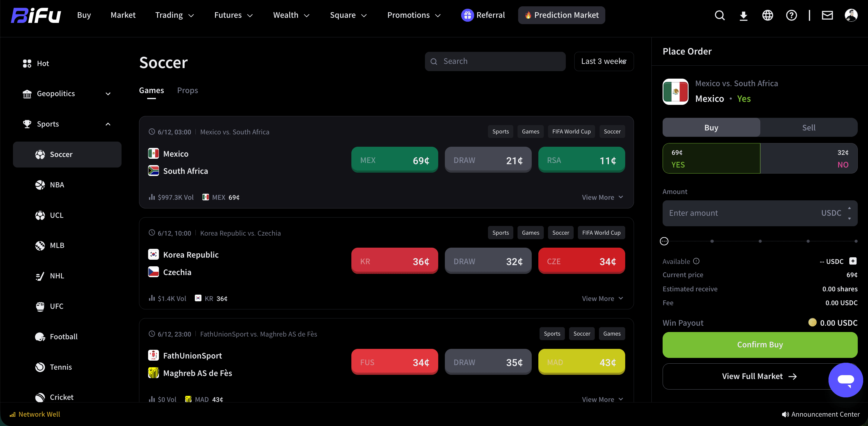
Task: Open UFC category in sidebar
Action: [x=67, y=306]
